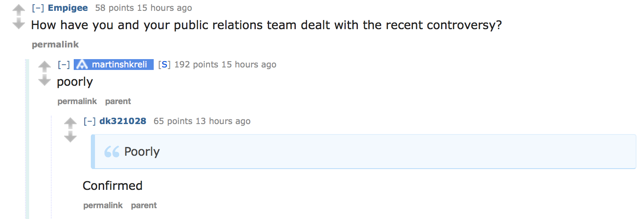Screen dimensions: 644x219
Task: Upvote martinshkreli's 'poorly' reply
Action: (45, 66)
